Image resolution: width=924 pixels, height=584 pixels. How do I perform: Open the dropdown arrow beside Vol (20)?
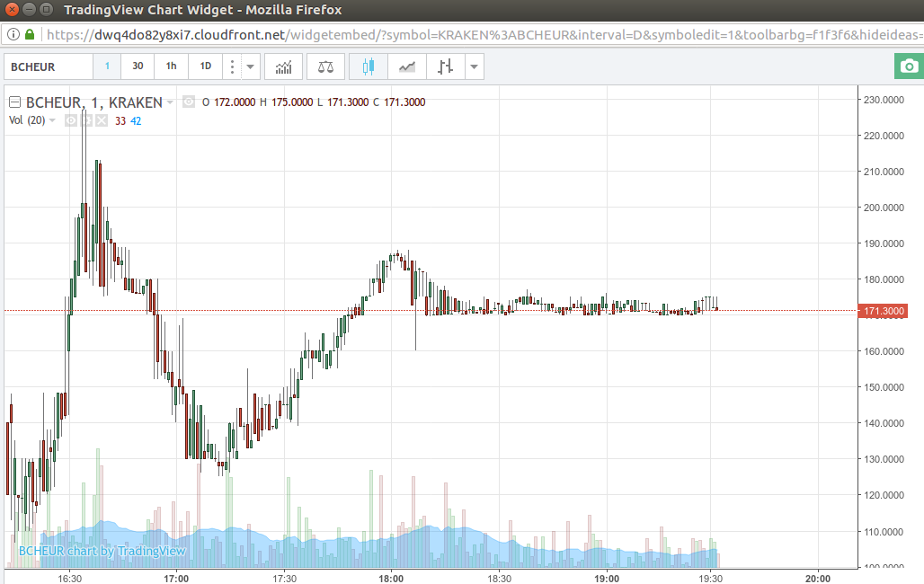tap(52, 120)
